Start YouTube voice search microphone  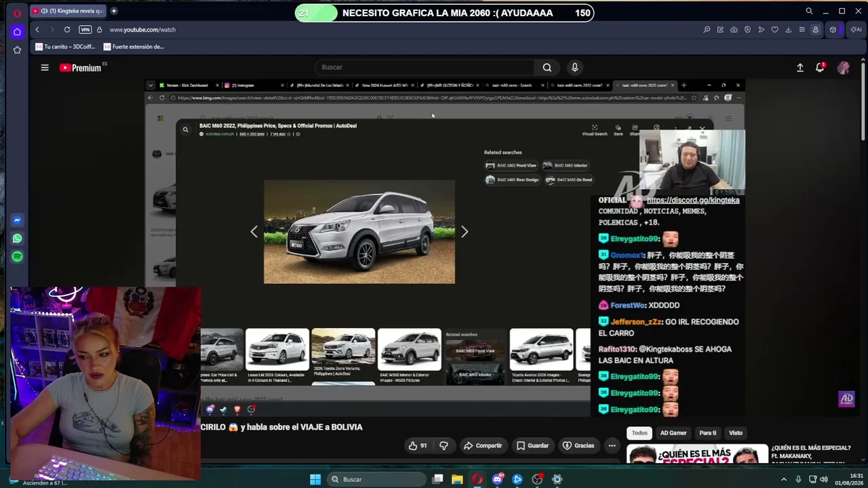(574, 67)
